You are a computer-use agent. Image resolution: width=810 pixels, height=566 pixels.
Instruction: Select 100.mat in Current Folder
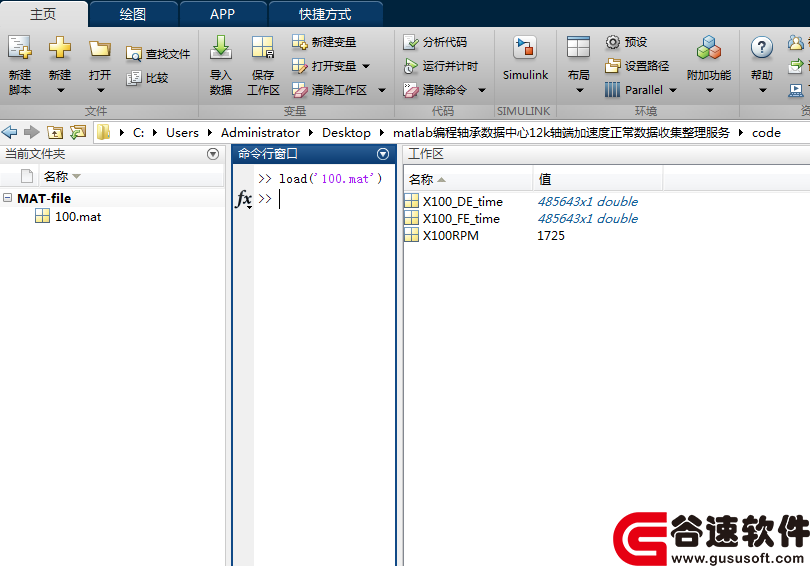point(78,217)
